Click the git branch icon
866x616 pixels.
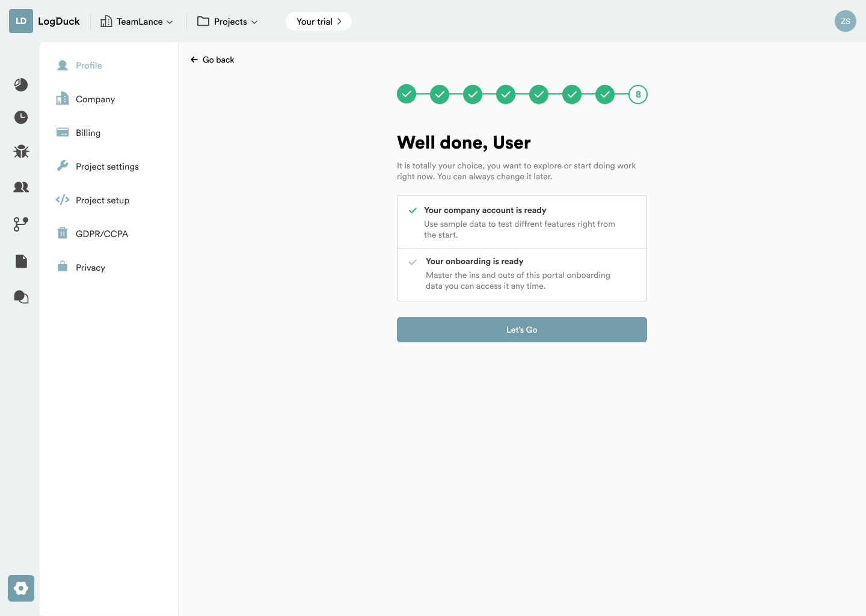pos(21,224)
